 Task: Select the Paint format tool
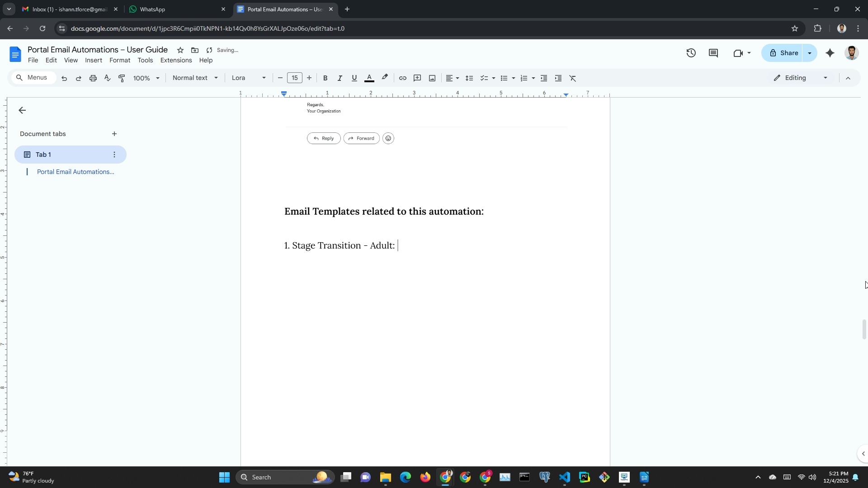click(122, 78)
